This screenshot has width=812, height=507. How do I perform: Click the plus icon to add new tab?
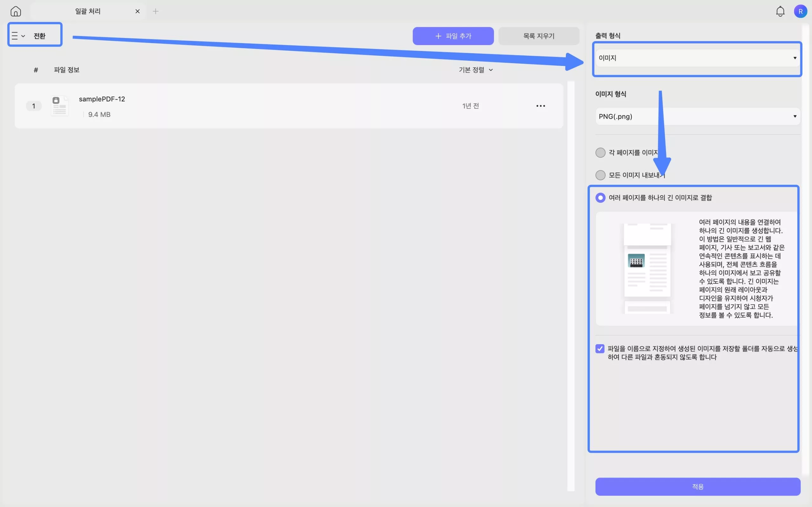(x=156, y=11)
